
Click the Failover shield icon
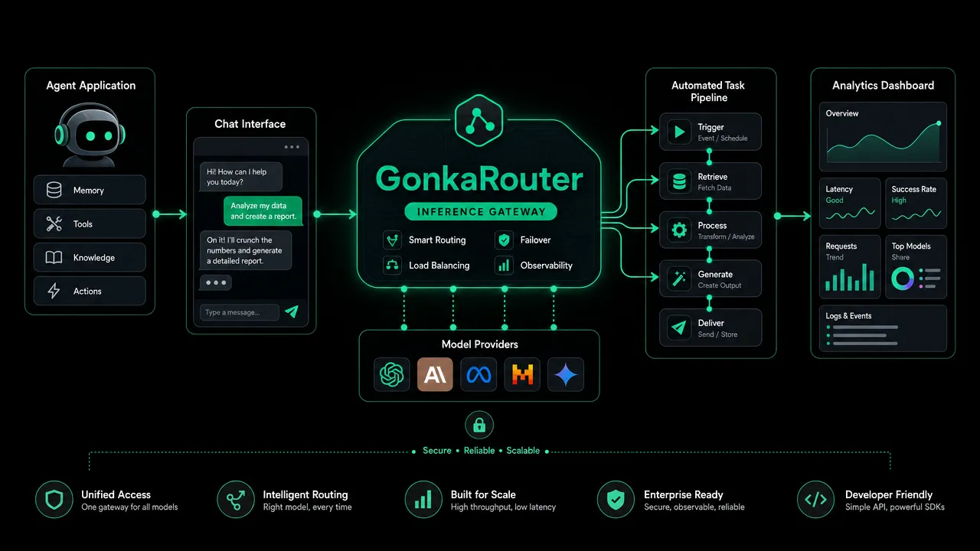click(504, 240)
